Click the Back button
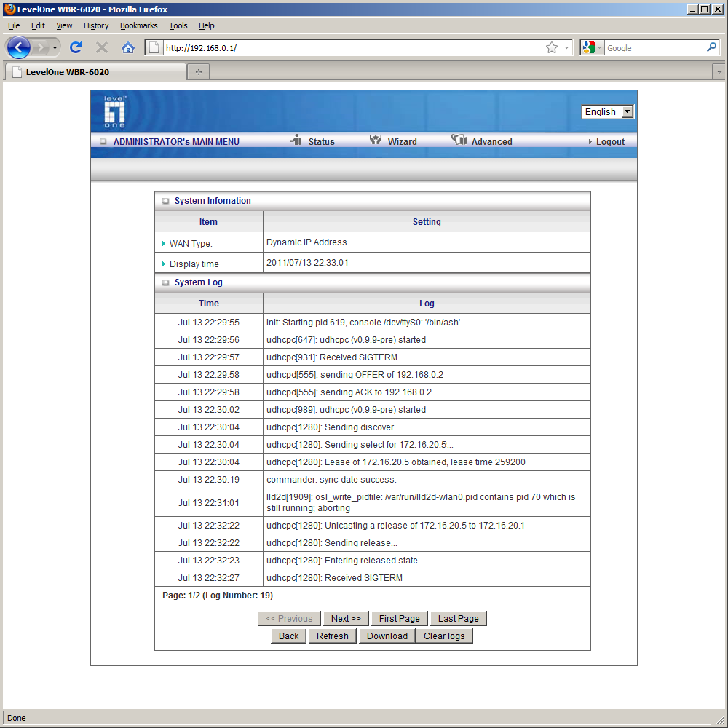 pos(288,636)
